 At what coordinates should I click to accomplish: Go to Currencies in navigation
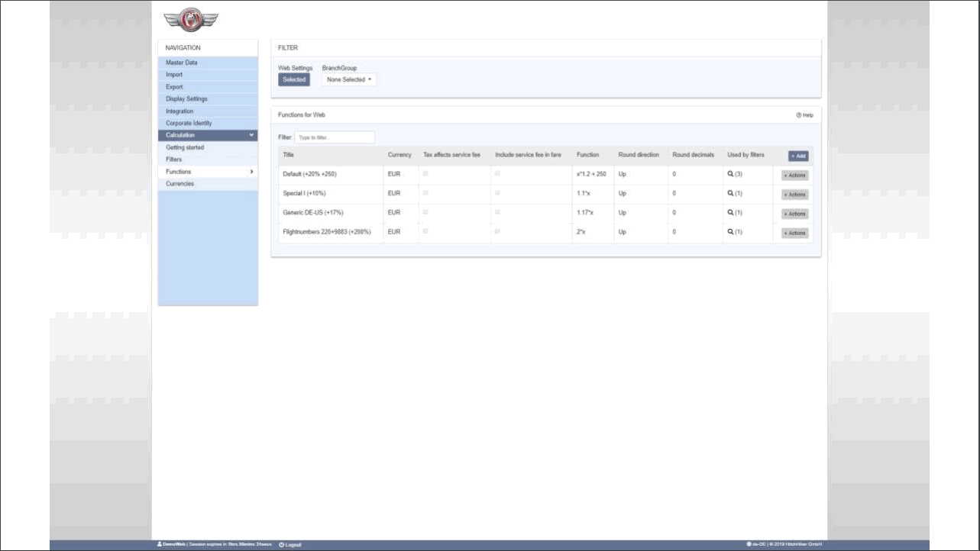point(180,184)
